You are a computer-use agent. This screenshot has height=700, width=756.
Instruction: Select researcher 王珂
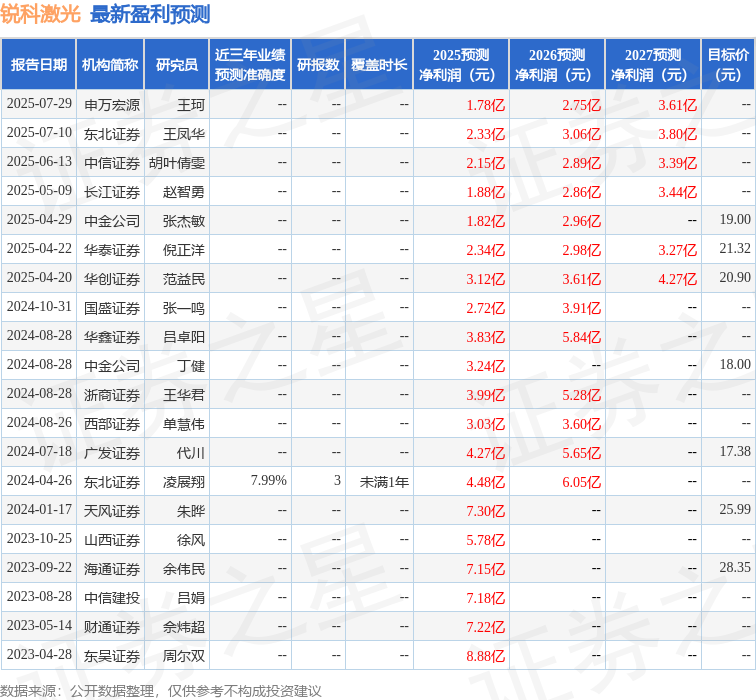pyautogui.click(x=191, y=105)
